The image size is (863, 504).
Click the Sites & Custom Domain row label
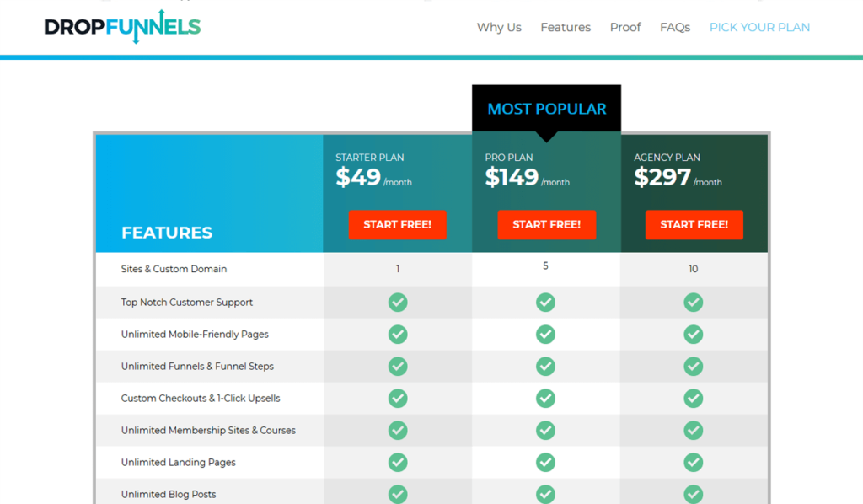(x=174, y=269)
